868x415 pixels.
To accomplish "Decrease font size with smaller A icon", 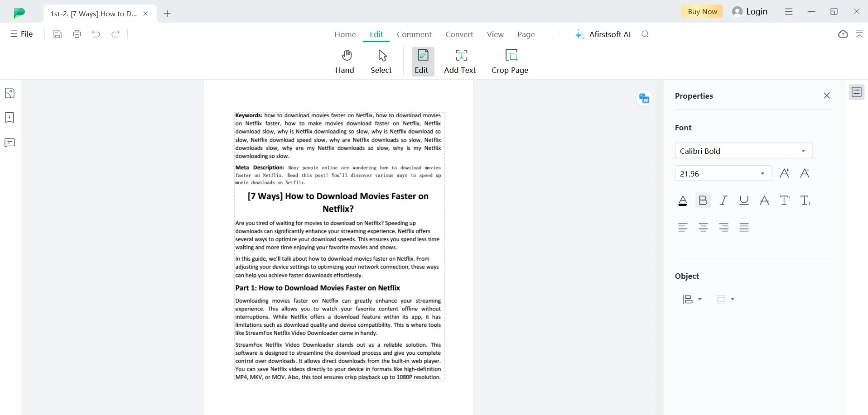I will (805, 173).
